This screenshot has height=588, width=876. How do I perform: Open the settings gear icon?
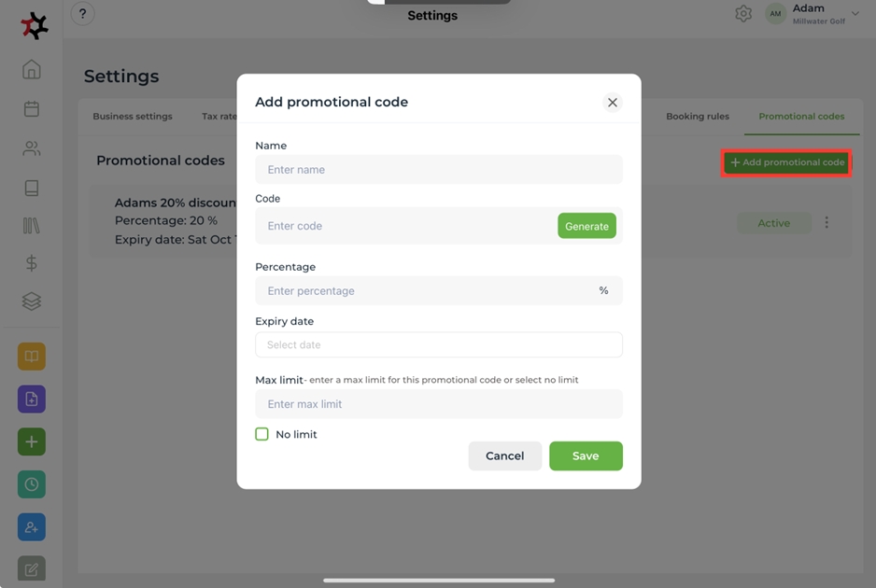743,14
